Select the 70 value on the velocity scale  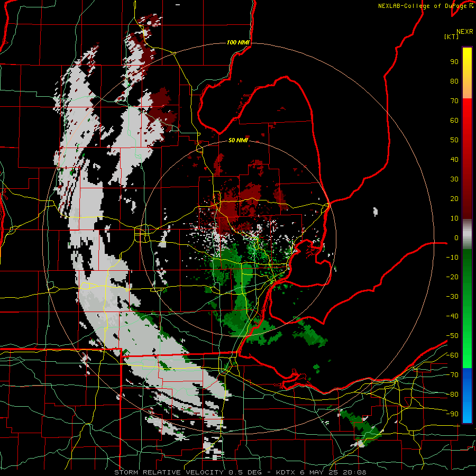[x=454, y=101]
